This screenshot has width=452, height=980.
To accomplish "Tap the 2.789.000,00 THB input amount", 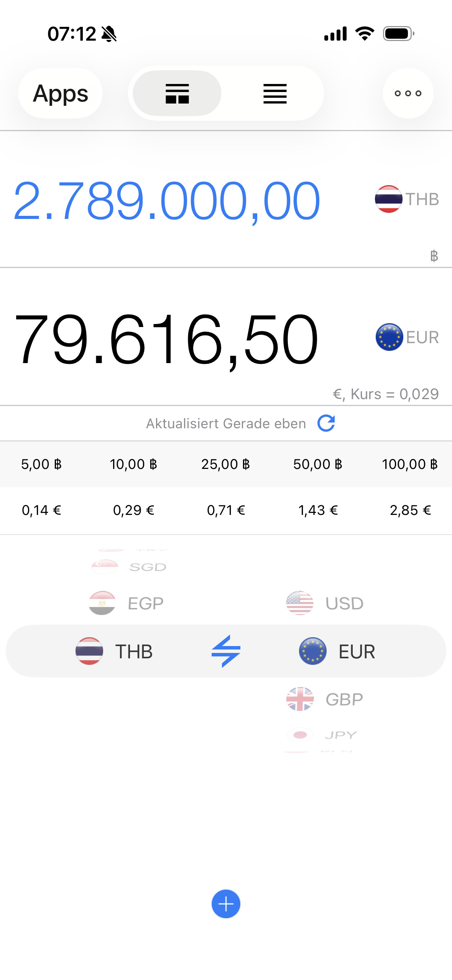I will coord(167,201).
